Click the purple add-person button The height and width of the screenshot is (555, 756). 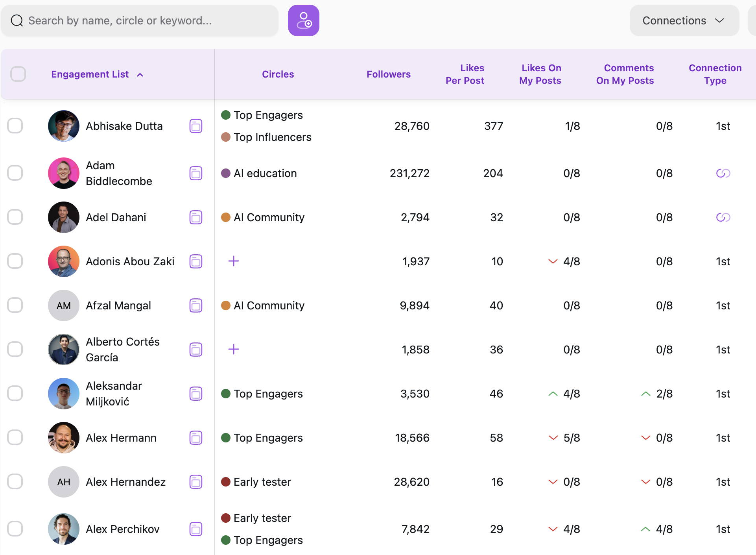click(x=303, y=20)
